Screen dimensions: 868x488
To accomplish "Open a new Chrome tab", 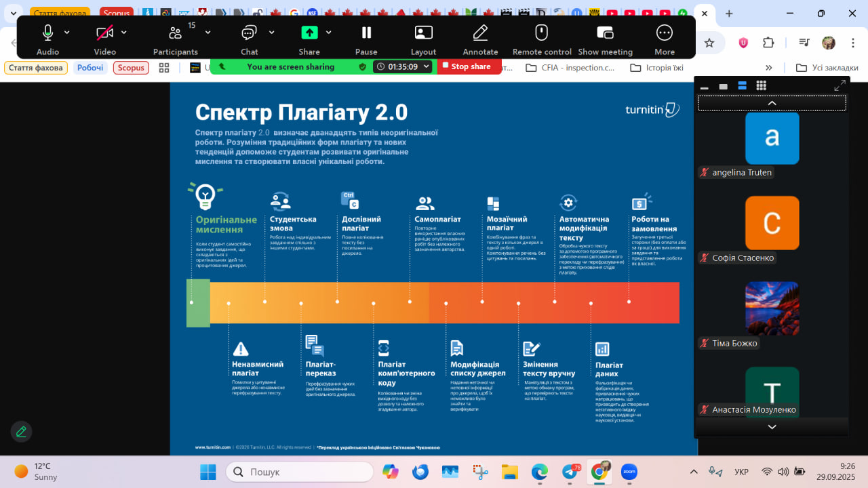I will click(729, 14).
